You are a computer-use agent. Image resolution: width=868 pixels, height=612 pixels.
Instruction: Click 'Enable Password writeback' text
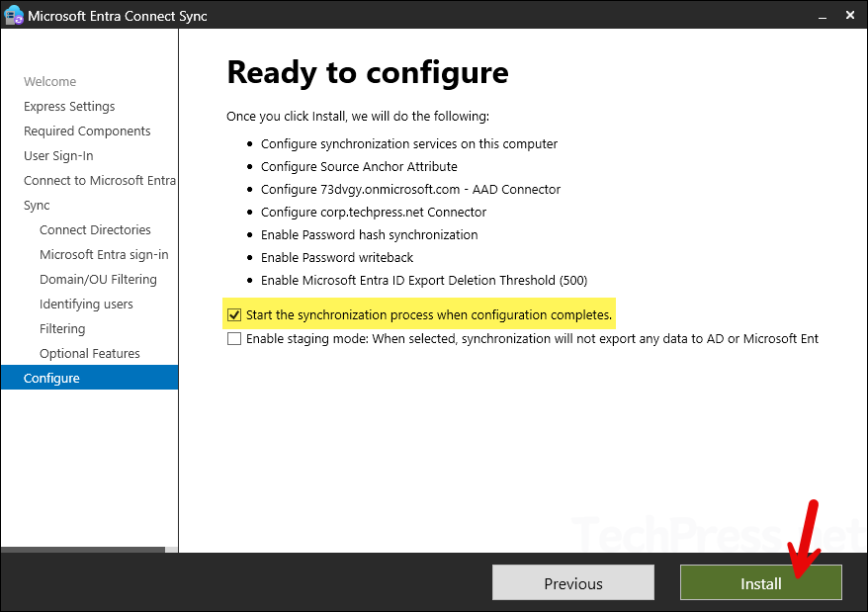tap(337, 257)
